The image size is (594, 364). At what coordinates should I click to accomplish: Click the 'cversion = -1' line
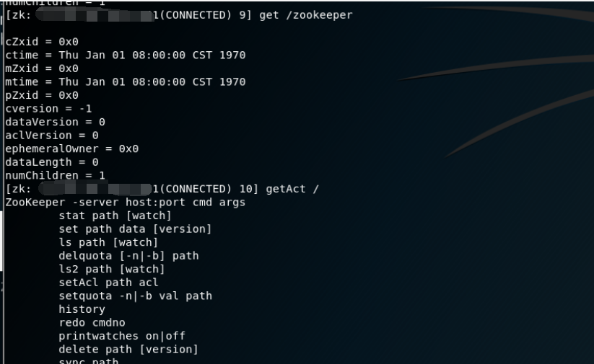pos(48,109)
